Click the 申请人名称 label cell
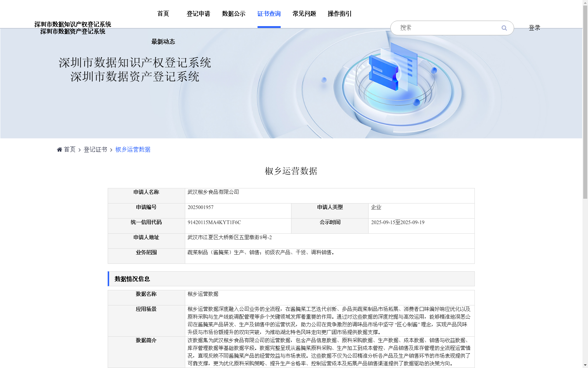 click(146, 196)
